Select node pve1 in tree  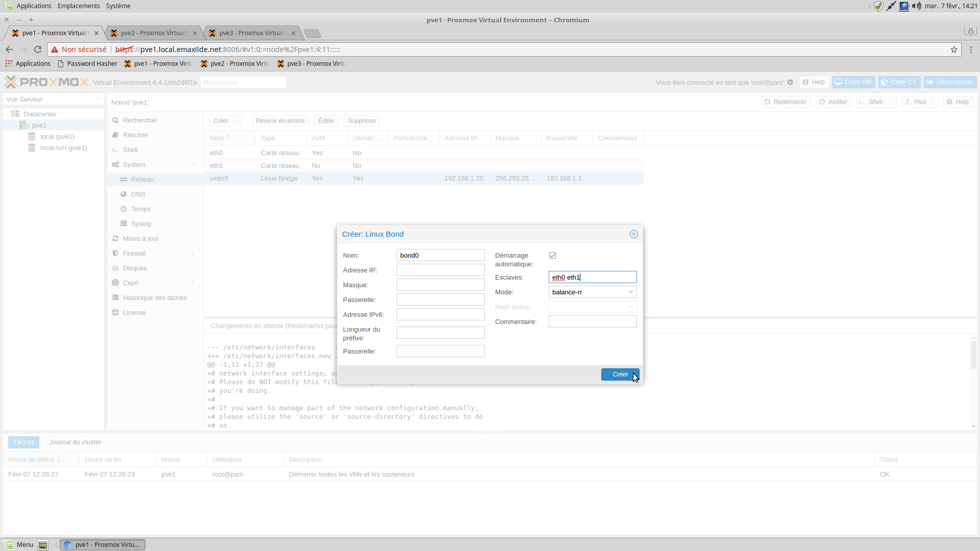pyautogui.click(x=54, y=125)
